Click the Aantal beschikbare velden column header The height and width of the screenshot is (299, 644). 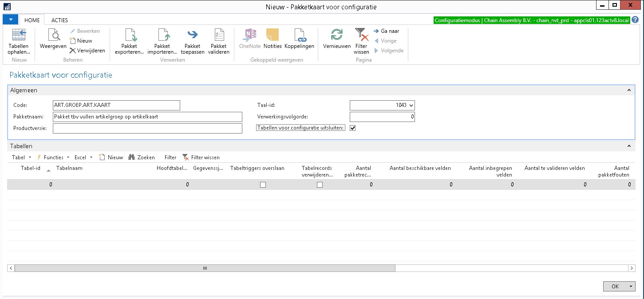click(420, 168)
